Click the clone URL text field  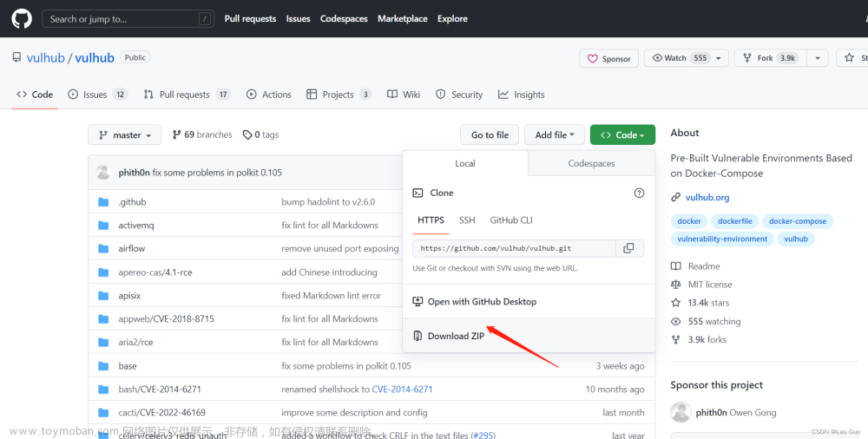click(x=514, y=248)
